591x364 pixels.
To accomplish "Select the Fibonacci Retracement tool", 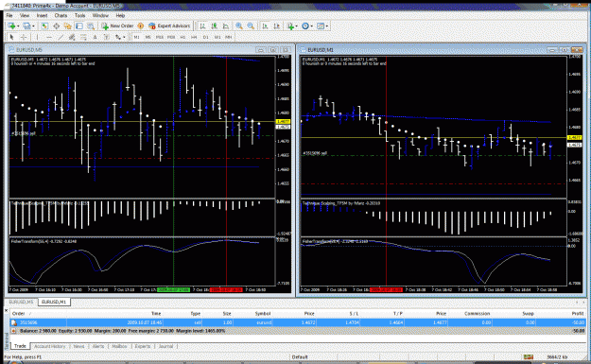I will 83,37.
